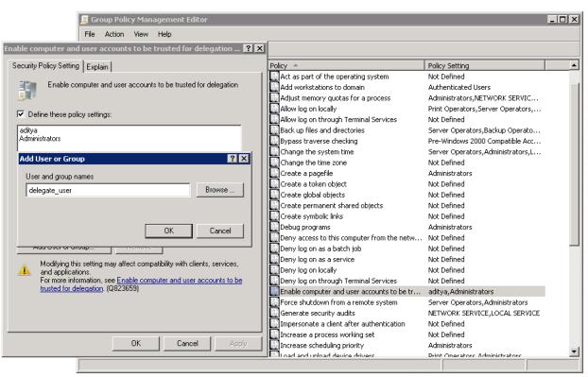Toggle Define these policy settings checkbox
The image size is (588, 377).
[21, 114]
